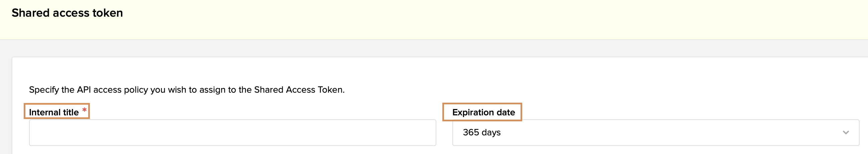Image resolution: width=868 pixels, height=154 pixels.
Task: Focus the empty text box under Internal title
Action: click(x=232, y=132)
